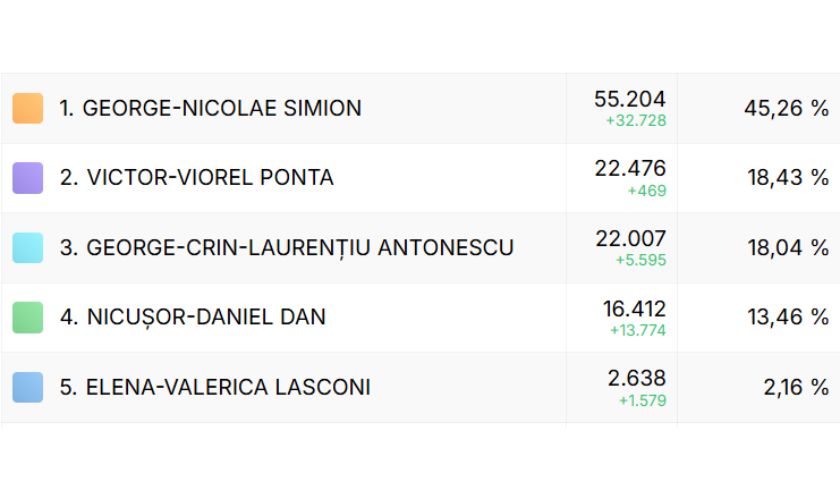
Task: Click the 18,43 % percentage cell
Action: click(x=788, y=178)
